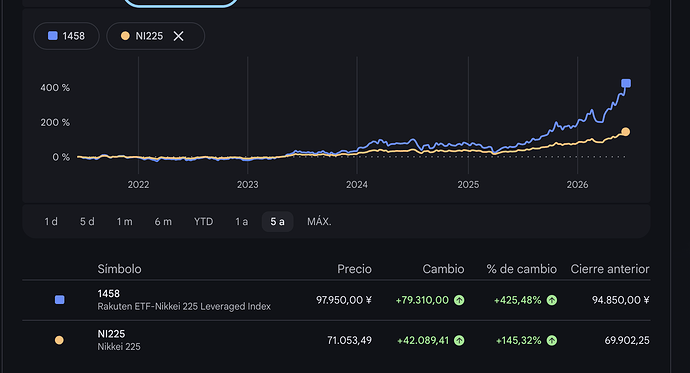
Task: Click the +42.089,41 change value
Action: point(423,340)
